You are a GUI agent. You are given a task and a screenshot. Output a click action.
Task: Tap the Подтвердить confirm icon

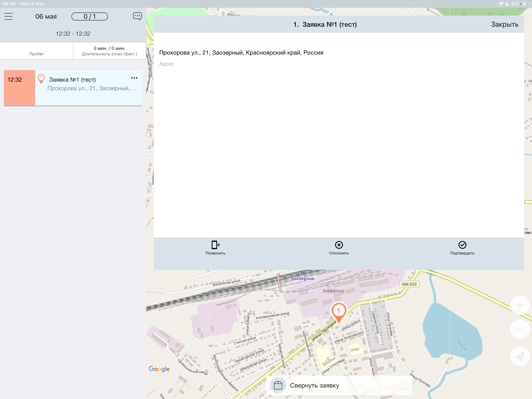pos(462,245)
